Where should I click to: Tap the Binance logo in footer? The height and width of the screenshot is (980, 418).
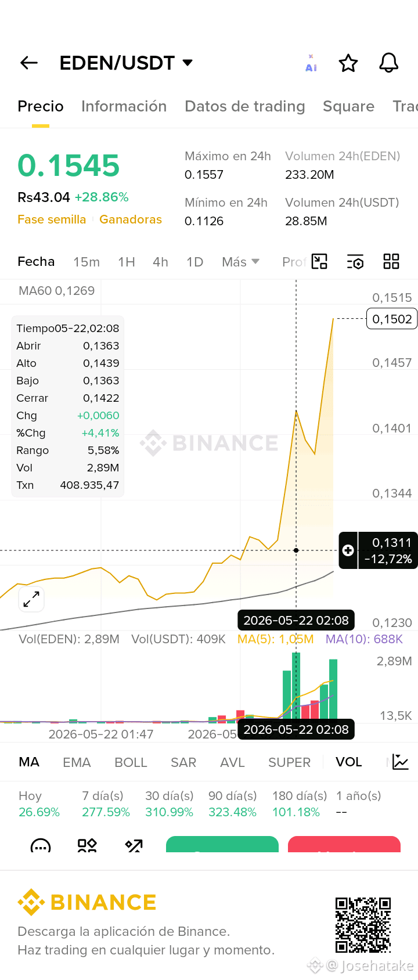(87, 902)
